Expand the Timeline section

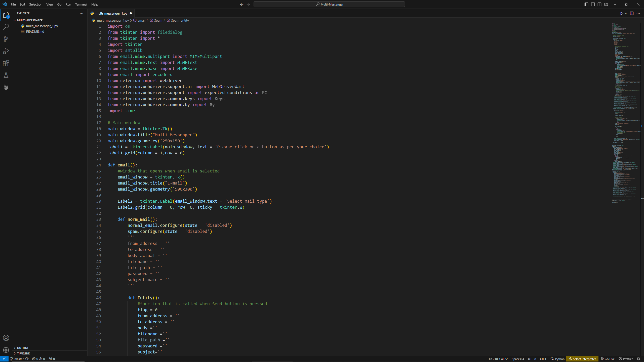click(23, 353)
